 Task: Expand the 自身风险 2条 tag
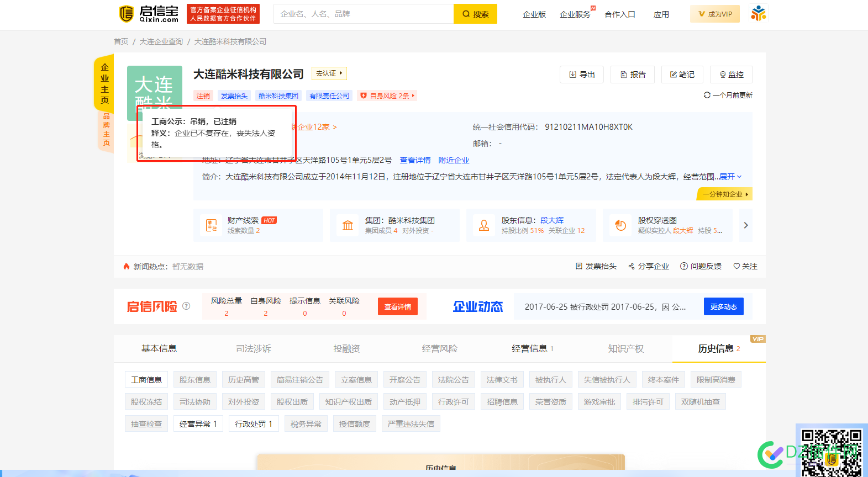387,96
